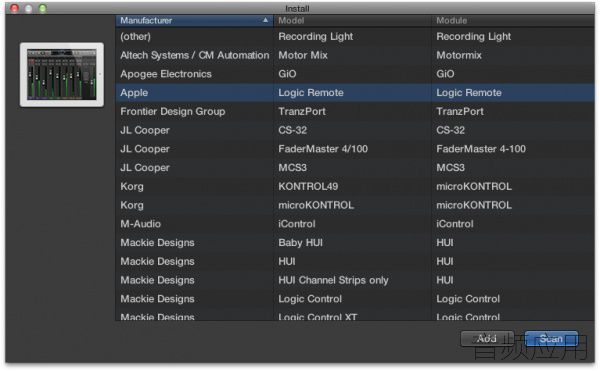Select JL Cooper beside MCS3
This screenshot has height=371, width=600.
point(145,168)
